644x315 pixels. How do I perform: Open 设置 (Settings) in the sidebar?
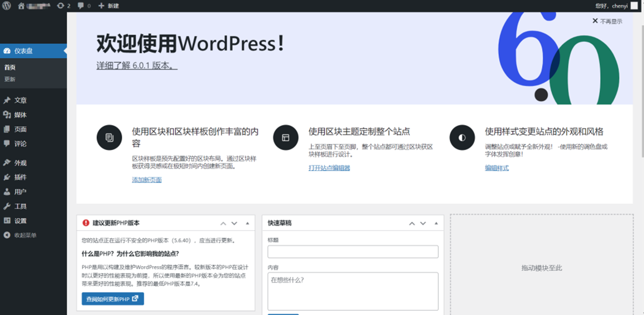pyautogui.click(x=20, y=221)
